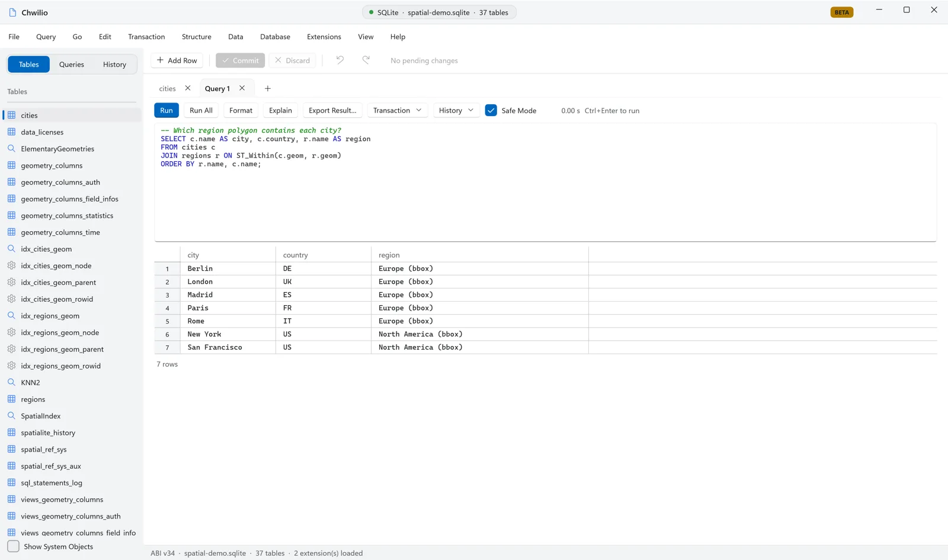
Task: Click the magnifier icon beside ElementaryGeometries
Action: click(x=11, y=148)
